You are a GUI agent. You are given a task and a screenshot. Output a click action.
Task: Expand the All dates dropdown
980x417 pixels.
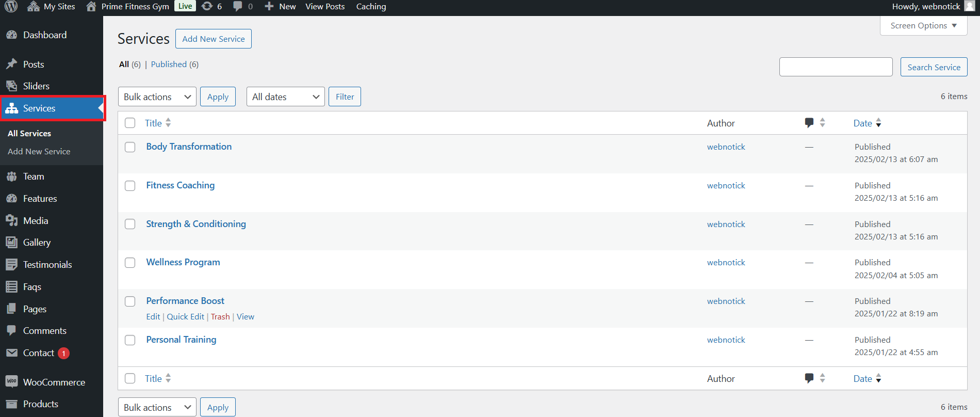[285, 97]
